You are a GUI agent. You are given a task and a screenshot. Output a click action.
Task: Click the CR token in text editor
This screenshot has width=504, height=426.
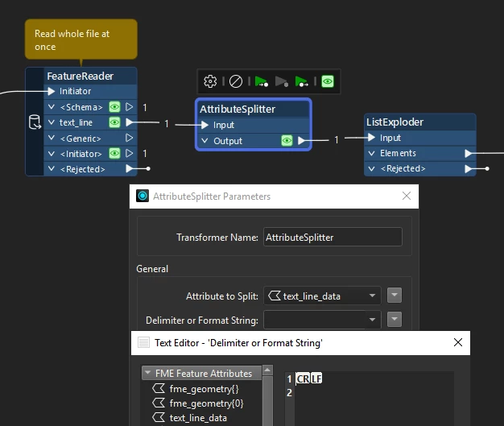click(303, 378)
